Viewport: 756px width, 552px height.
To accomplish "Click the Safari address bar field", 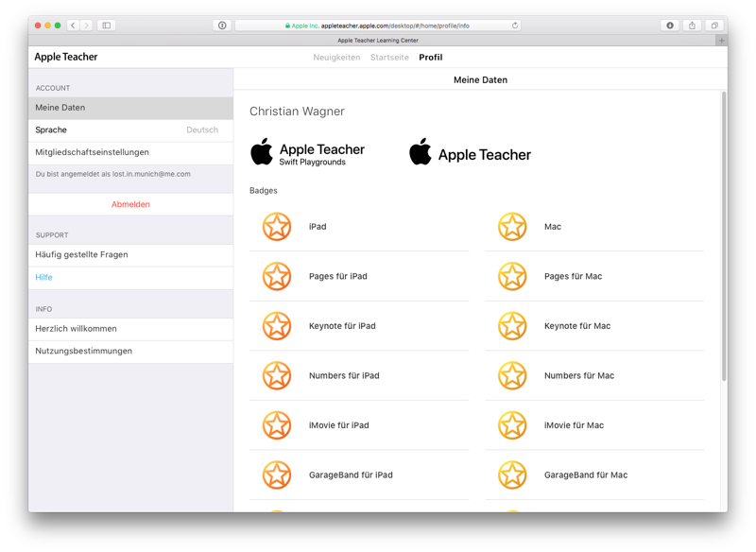I will (378, 26).
